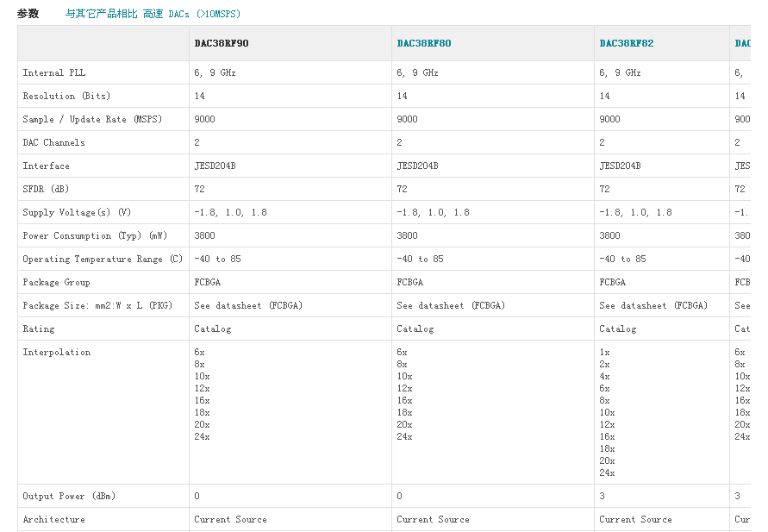Click the Resolution (Bits) row label
Screen dimensions: 768x532
(66, 97)
